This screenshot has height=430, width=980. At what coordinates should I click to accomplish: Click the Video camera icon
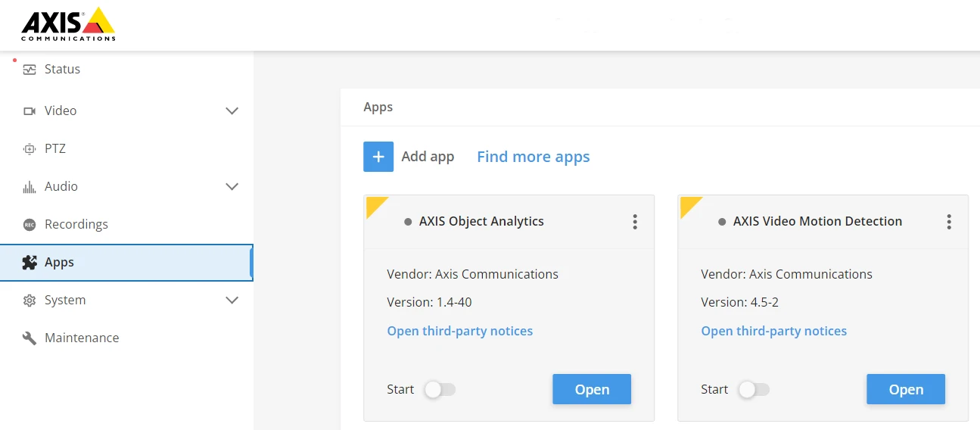pyautogui.click(x=30, y=111)
